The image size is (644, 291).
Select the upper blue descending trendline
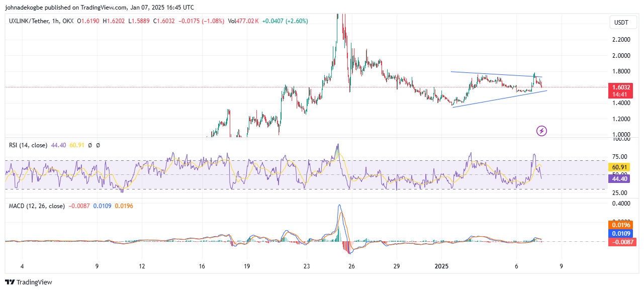[x=496, y=74]
